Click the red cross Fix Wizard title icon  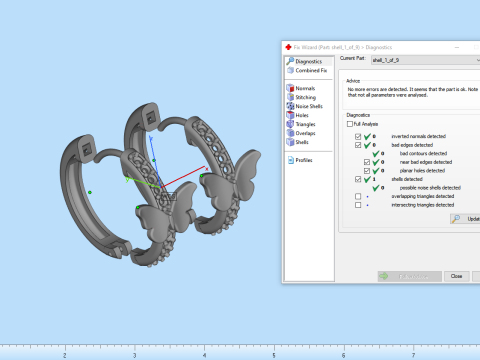click(x=288, y=47)
